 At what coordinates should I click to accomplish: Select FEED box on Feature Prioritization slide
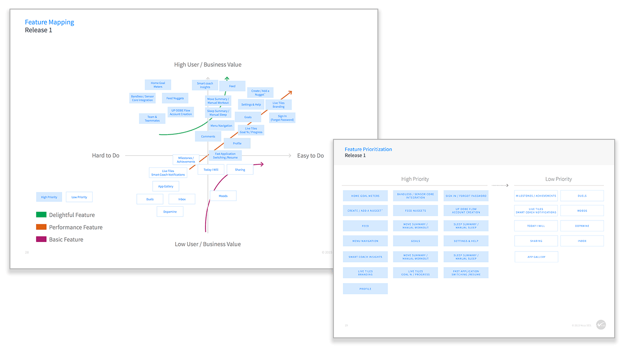tap(365, 226)
